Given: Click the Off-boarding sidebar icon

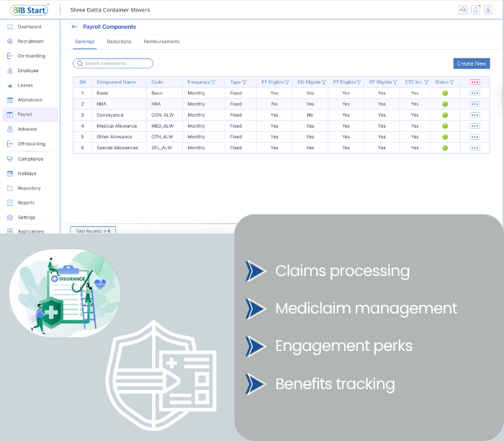Looking at the screenshot, I should click(x=10, y=144).
